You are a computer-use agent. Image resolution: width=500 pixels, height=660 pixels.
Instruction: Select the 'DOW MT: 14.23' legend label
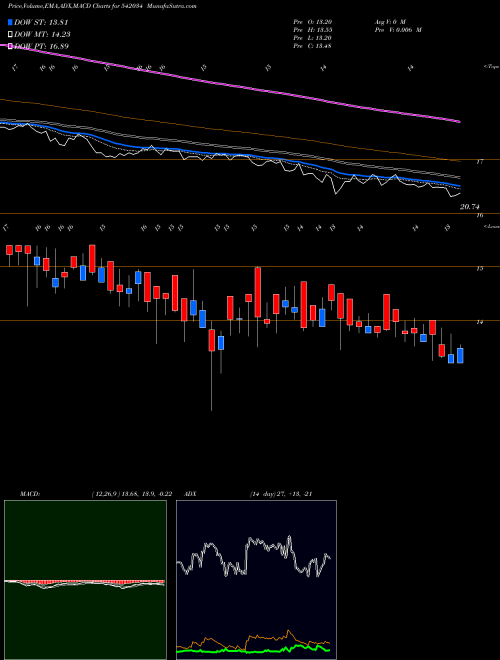click(42, 35)
